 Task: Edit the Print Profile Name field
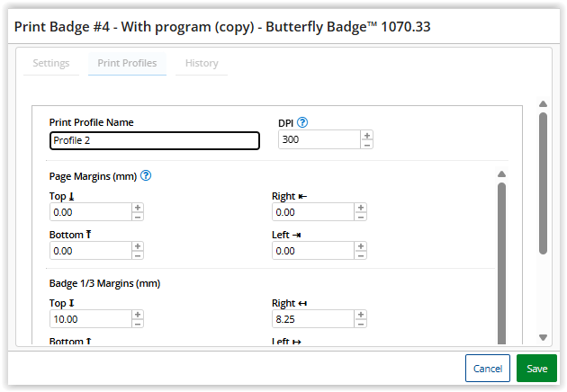(154, 140)
